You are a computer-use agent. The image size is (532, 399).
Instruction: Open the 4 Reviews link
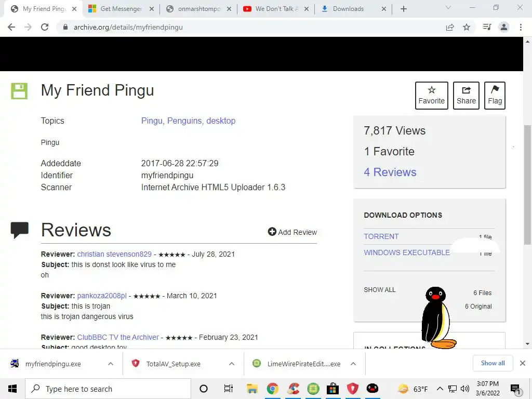click(x=390, y=172)
